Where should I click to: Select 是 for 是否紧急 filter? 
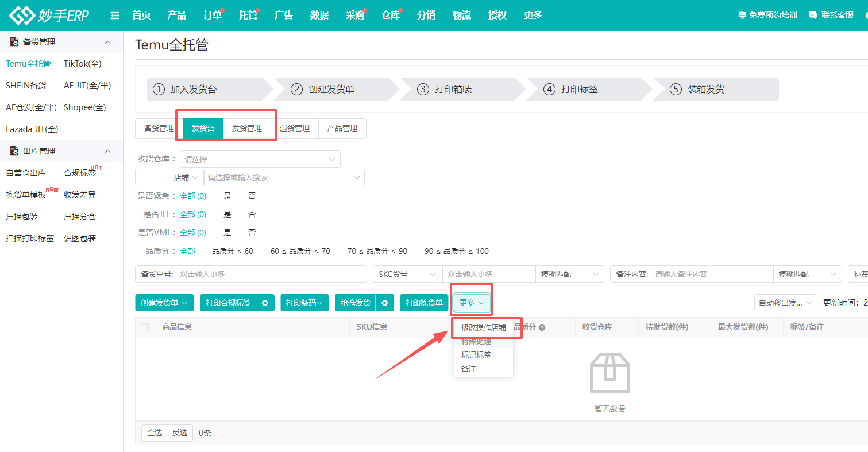pos(227,195)
